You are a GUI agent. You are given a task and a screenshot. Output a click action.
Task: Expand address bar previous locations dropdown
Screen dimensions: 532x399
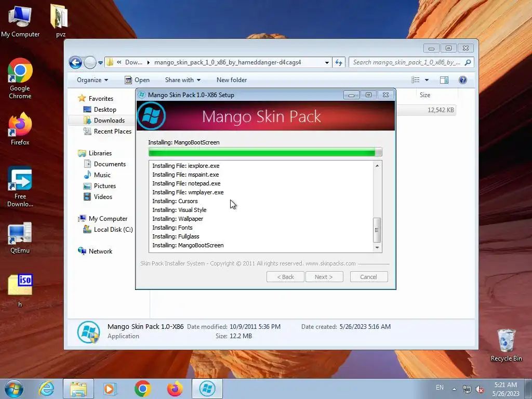tap(327, 62)
